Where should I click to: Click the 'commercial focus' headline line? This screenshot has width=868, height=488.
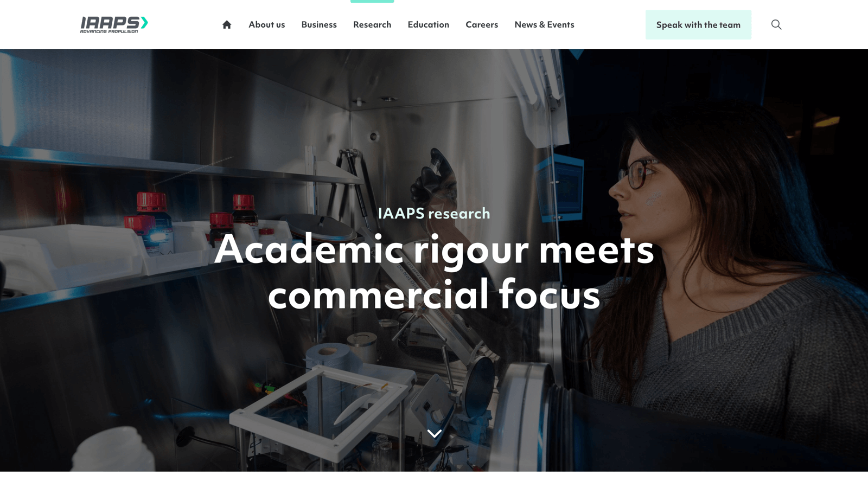click(x=434, y=294)
